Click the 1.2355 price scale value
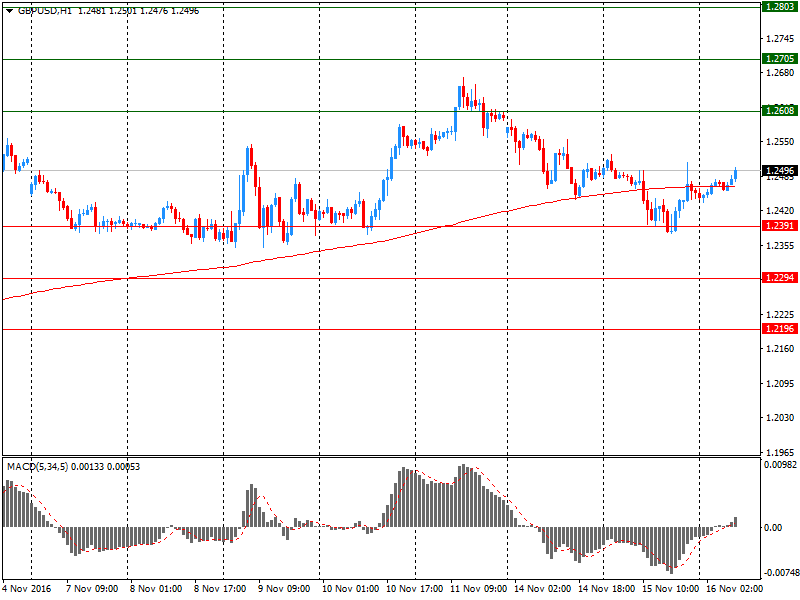The width and height of the screenshot is (800, 600). (x=780, y=246)
